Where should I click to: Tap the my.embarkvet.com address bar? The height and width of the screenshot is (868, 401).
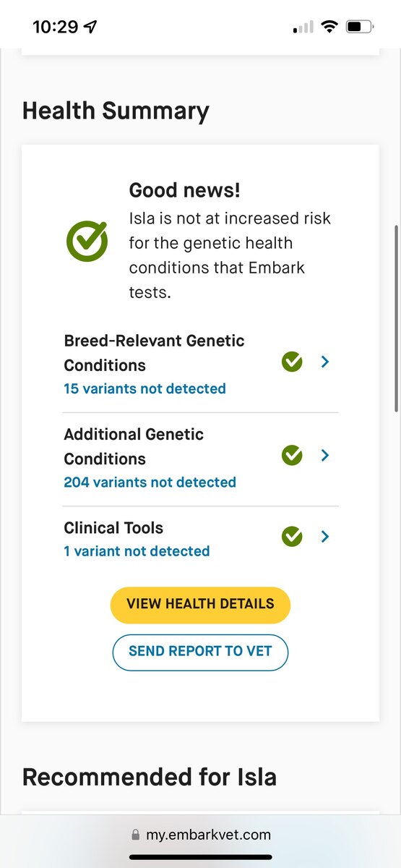point(200,835)
